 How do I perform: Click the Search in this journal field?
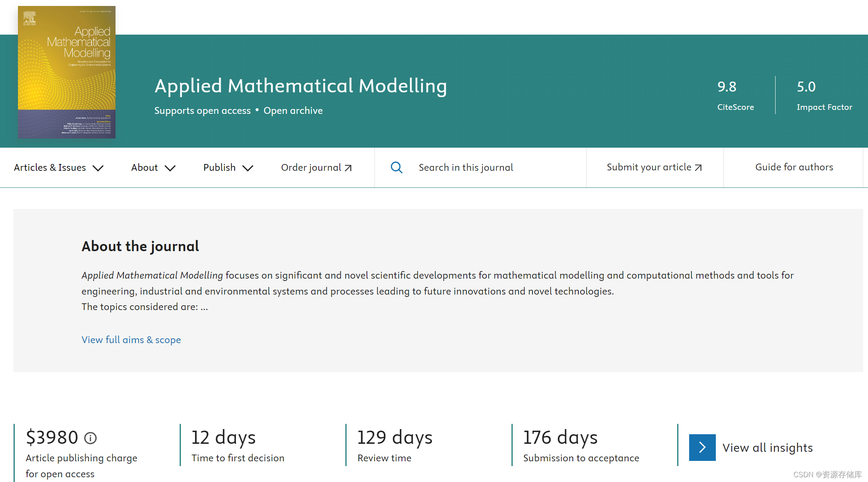pyautogui.click(x=466, y=168)
